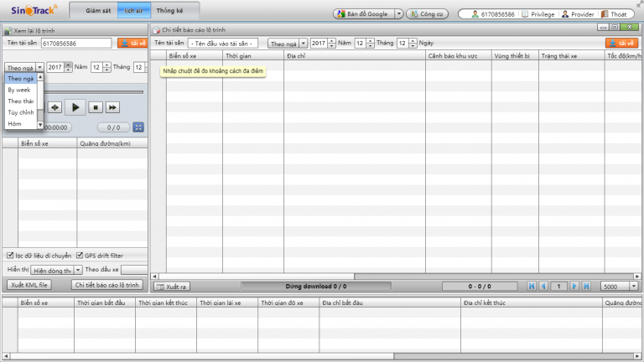Screen dimensions: 644x362
Task: Select By week from the dropdown list
Action: (x=18, y=89)
